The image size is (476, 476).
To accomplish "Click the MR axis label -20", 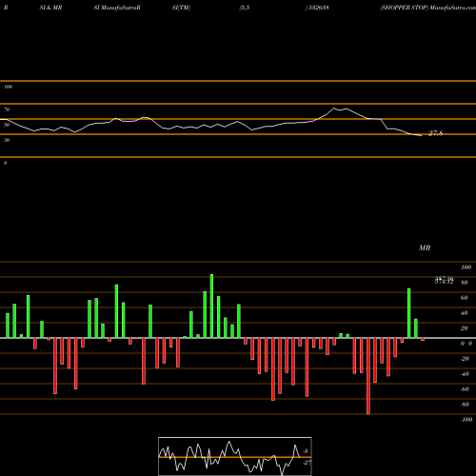I will click(465, 359).
